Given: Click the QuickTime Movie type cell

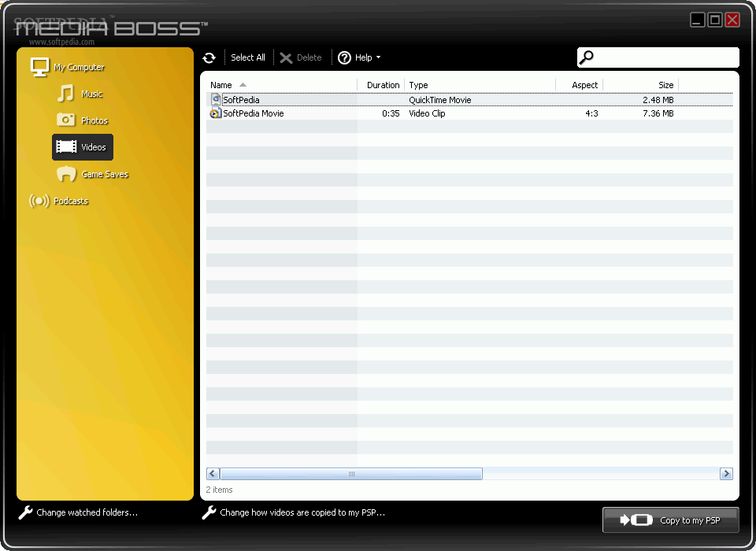Looking at the screenshot, I should 440,100.
